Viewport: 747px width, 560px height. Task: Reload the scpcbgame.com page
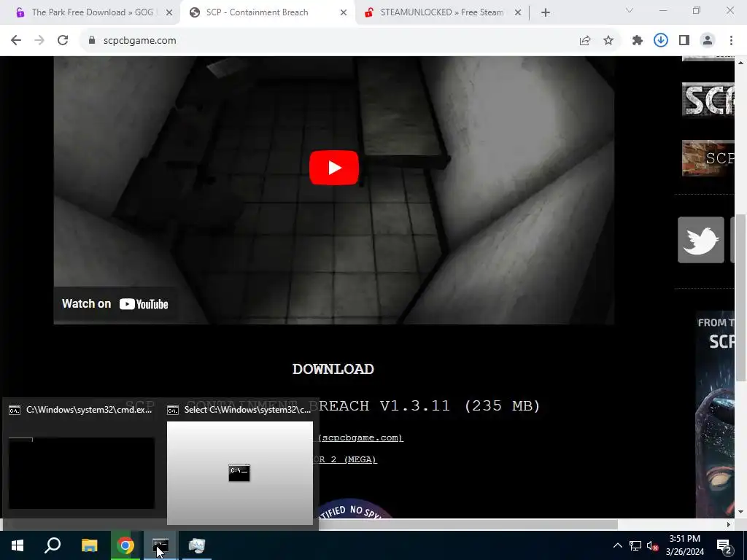pos(63,41)
